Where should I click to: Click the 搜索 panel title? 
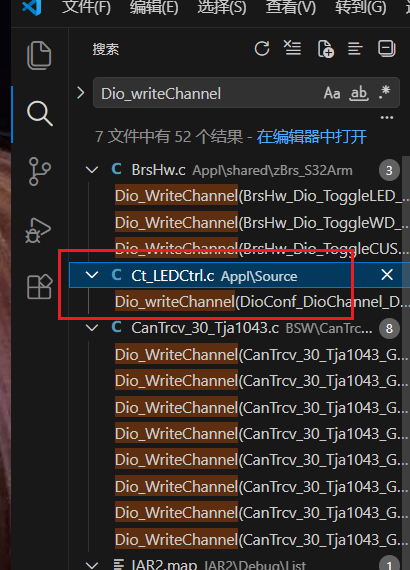pyautogui.click(x=105, y=49)
